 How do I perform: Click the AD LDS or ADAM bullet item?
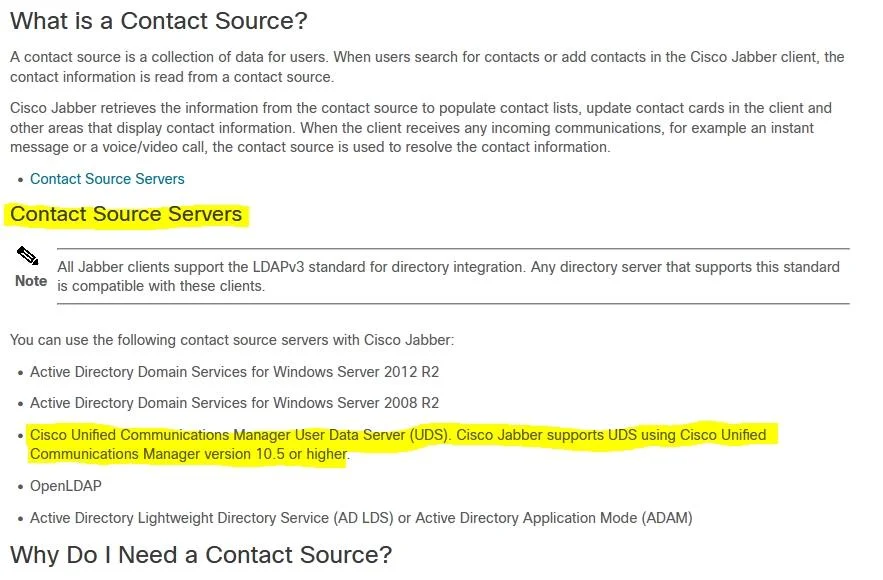361,518
